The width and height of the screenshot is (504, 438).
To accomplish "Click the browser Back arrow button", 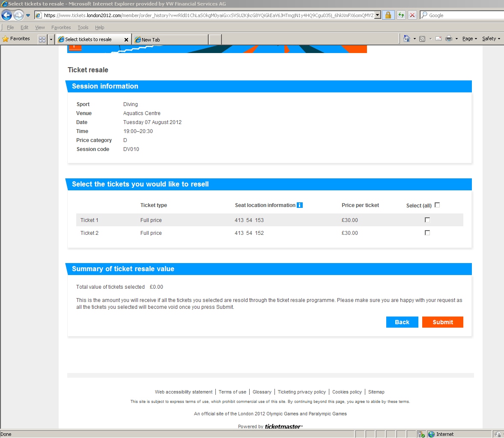I will pyautogui.click(x=6, y=15).
